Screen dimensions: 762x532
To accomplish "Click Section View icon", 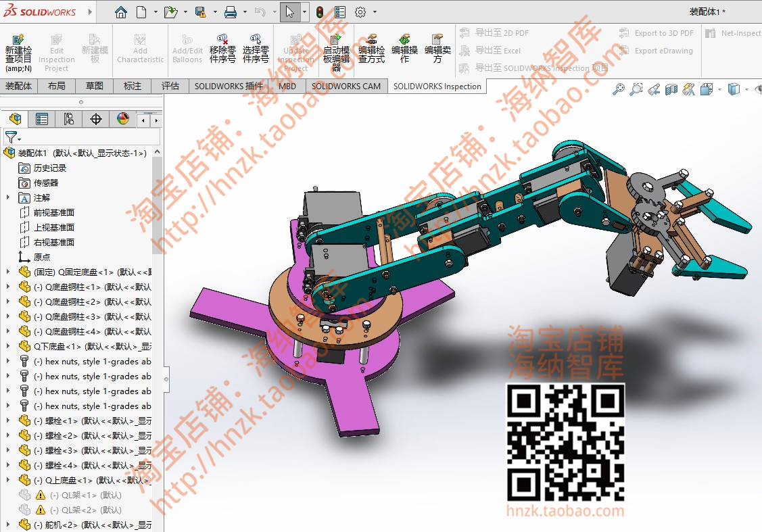I will (671, 89).
